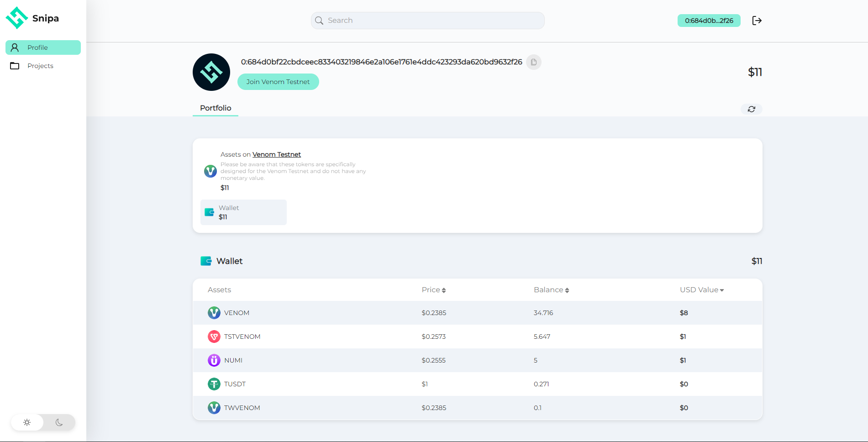Click the Profile person icon in sidebar
This screenshot has height=442, width=868.
point(15,47)
